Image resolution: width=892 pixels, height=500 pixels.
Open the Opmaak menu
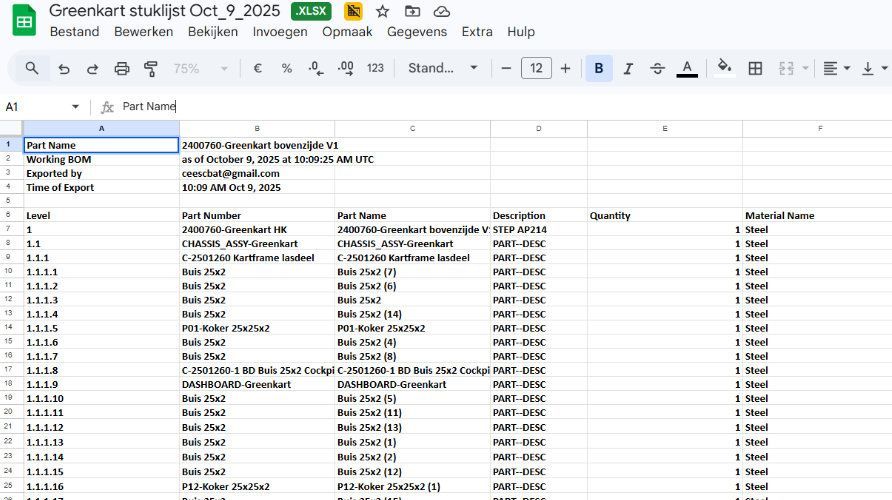(347, 32)
